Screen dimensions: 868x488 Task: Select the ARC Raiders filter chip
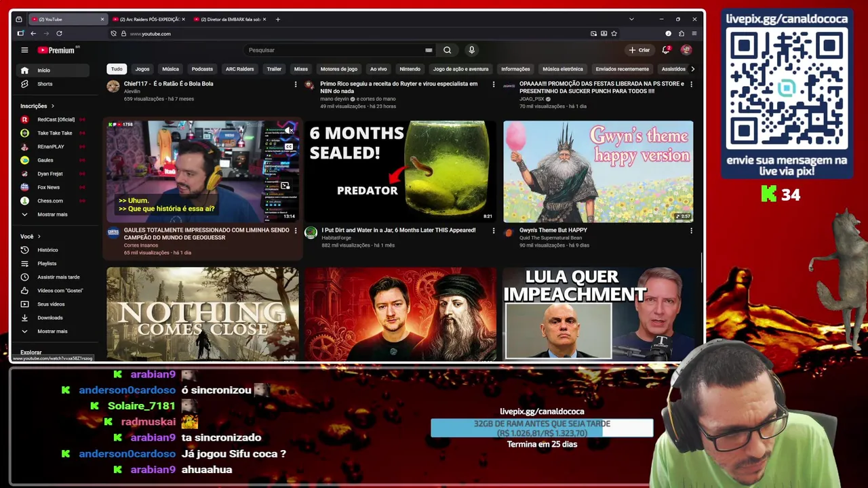coord(239,69)
